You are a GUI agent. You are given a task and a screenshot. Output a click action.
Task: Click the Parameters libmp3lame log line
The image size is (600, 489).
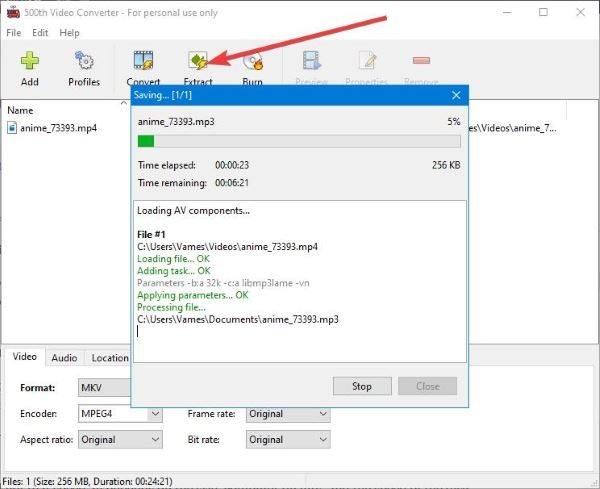point(223,283)
